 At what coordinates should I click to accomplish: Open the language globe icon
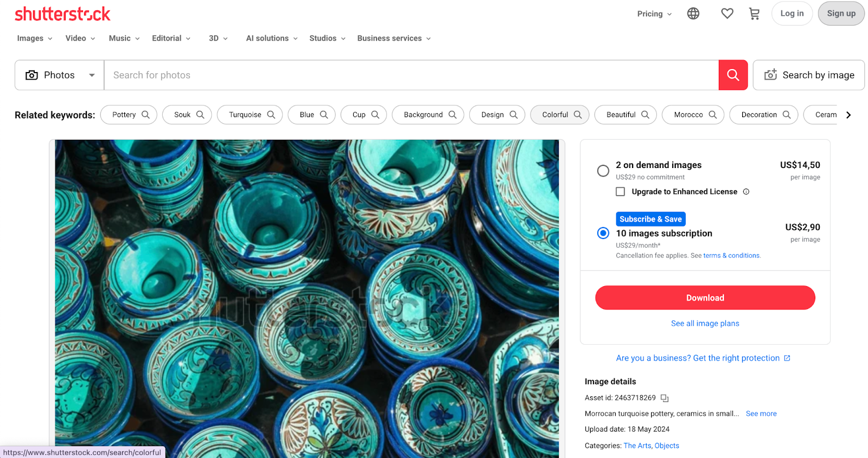click(x=693, y=14)
